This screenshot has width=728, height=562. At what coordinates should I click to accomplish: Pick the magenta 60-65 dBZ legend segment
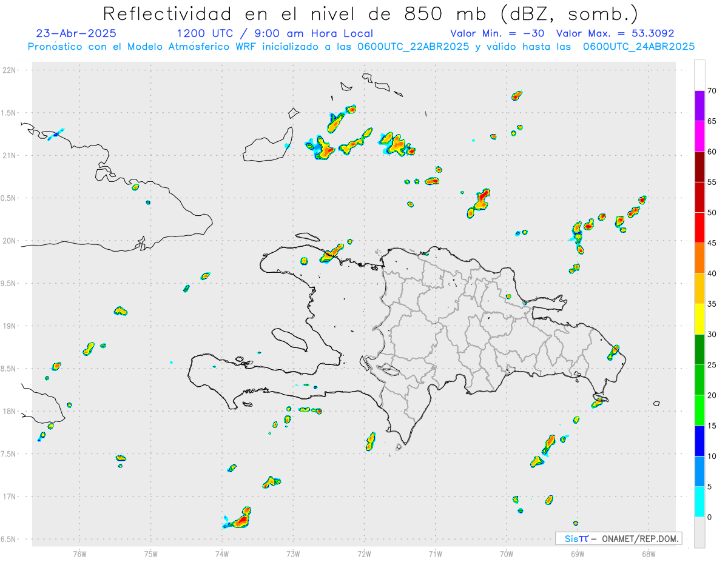pyautogui.click(x=699, y=136)
